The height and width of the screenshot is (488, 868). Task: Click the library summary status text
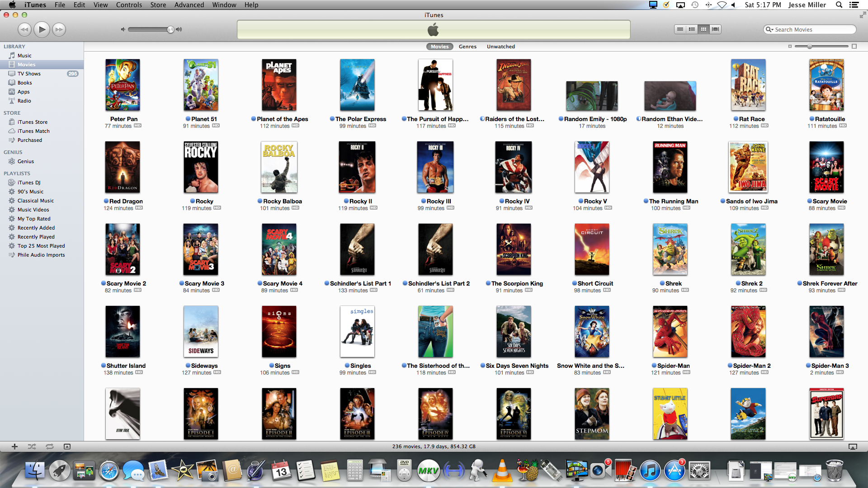tap(434, 446)
